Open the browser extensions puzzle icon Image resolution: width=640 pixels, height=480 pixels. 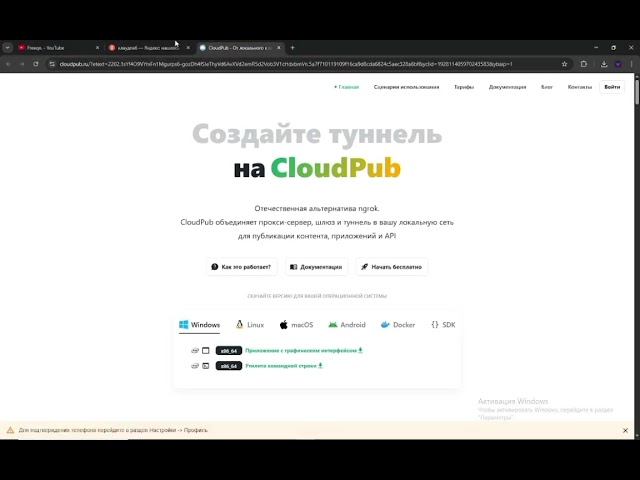point(584,64)
